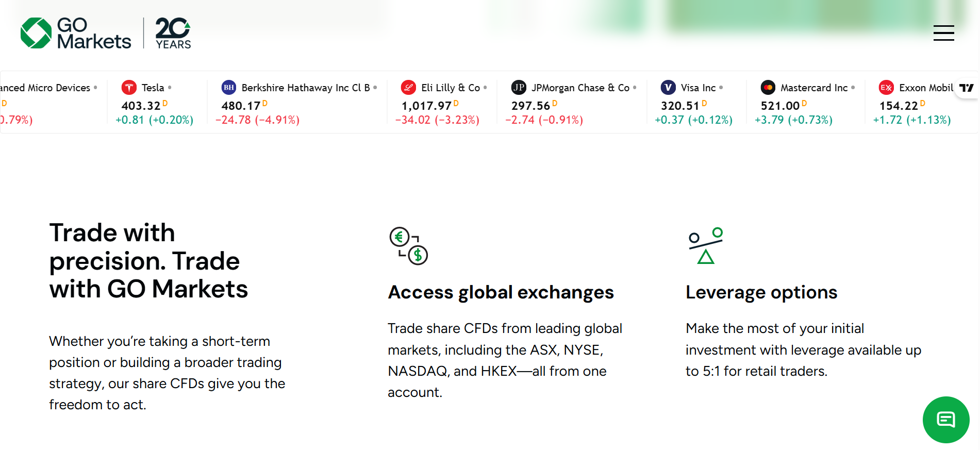Image resolution: width=980 pixels, height=450 pixels.
Task: Click the Exxon Mobil logo icon
Action: pyautogui.click(x=886, y=88)
